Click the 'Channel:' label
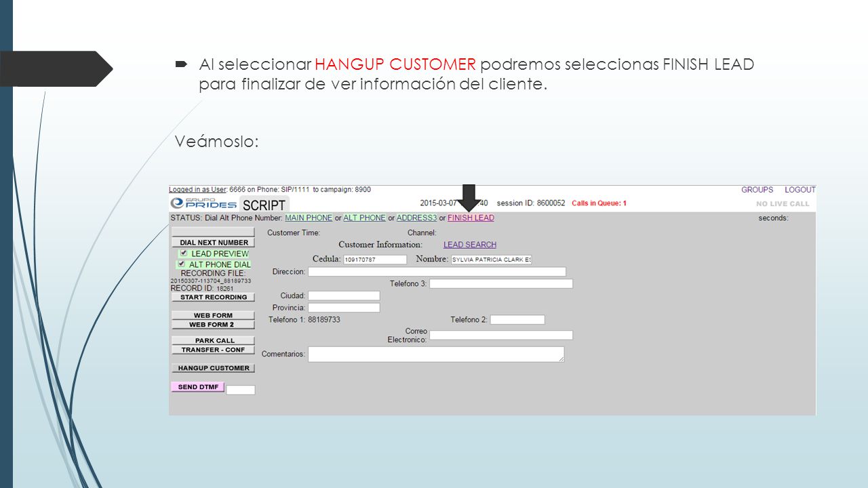 [421, 233]
